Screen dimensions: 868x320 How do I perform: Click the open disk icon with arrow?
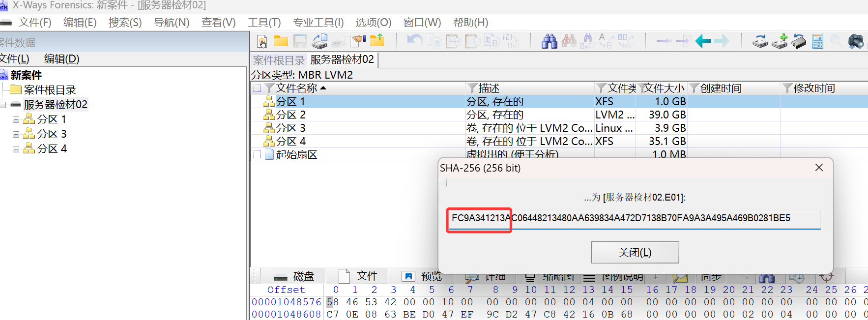click(x=319, y=41)
